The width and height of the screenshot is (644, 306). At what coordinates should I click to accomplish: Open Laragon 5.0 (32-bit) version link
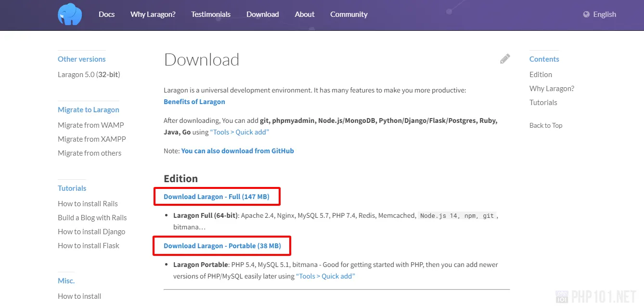[89, 75]
